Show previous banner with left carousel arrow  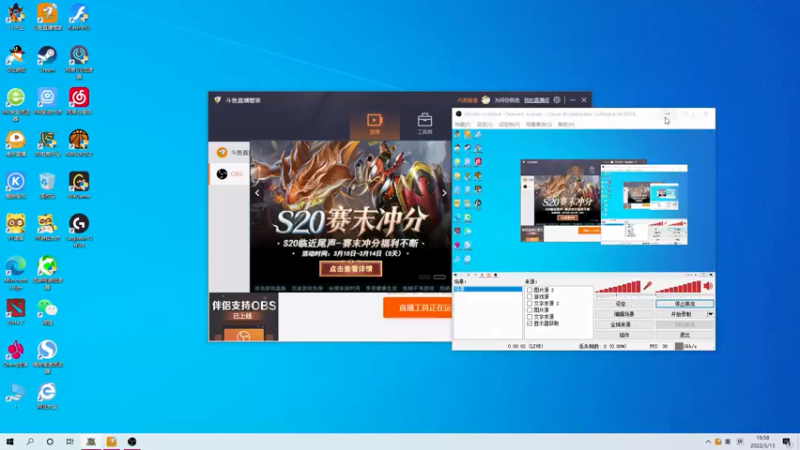point(257,193)
